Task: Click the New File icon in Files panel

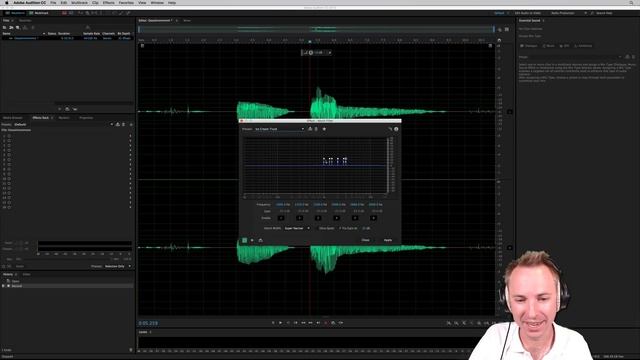Action: coord(18,27)
